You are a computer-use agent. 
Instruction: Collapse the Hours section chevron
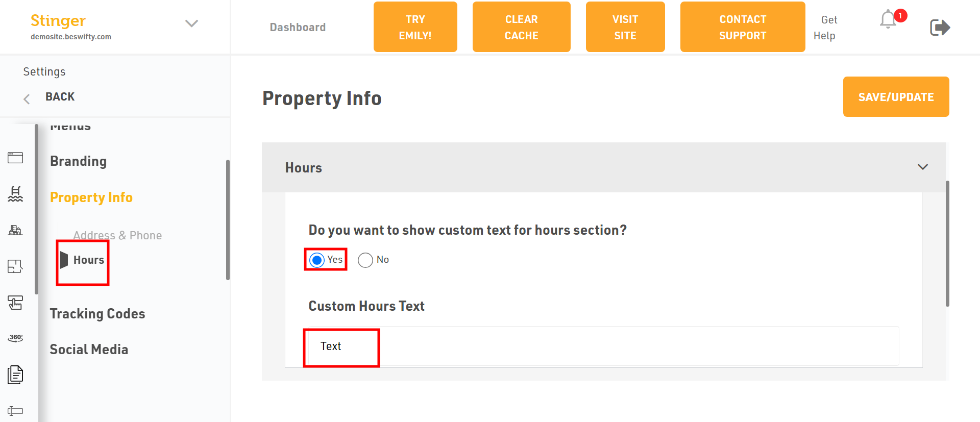point(923,167)
